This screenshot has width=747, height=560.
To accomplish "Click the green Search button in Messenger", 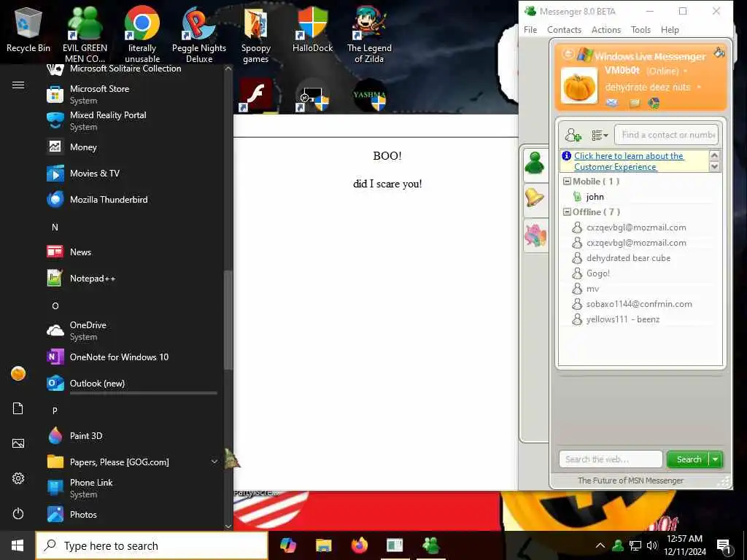I will 689,459.
